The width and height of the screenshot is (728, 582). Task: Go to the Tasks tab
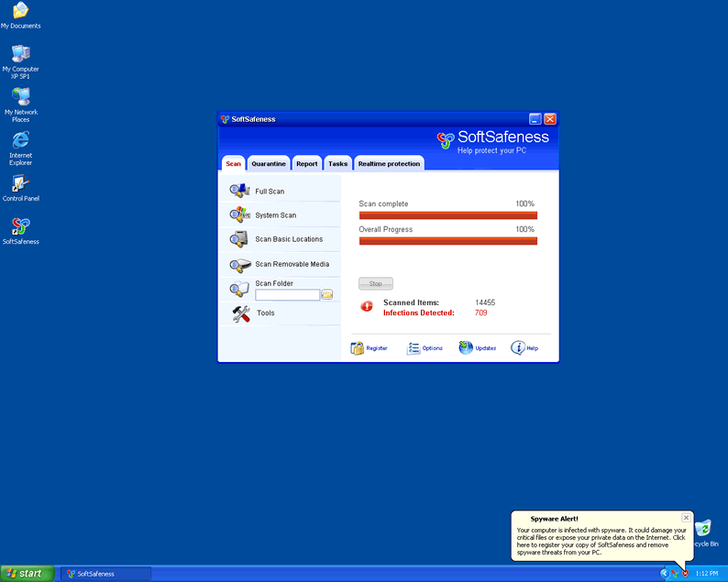(337, 164)
